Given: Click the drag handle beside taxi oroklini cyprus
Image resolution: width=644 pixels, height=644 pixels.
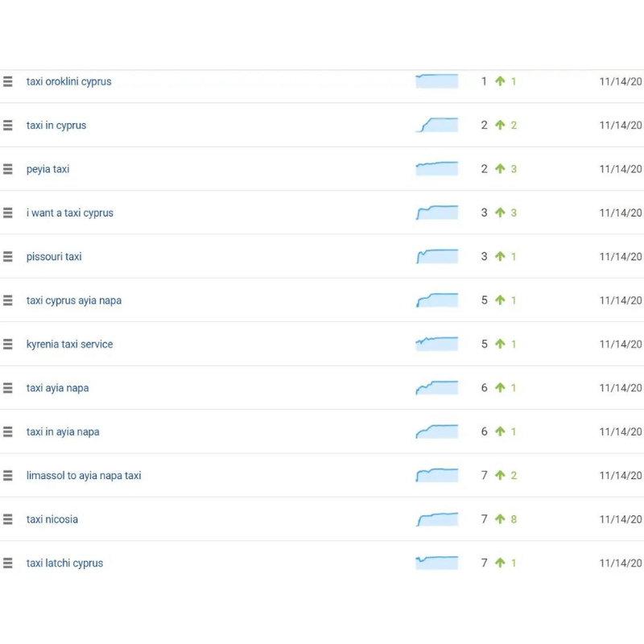Looking at the screenshot, I should tap(8, 81).
